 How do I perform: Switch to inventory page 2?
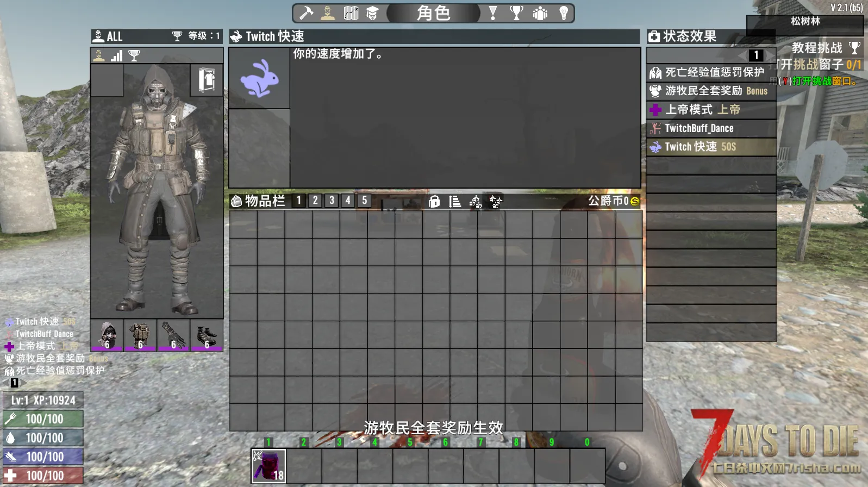[x=315, y=201]
